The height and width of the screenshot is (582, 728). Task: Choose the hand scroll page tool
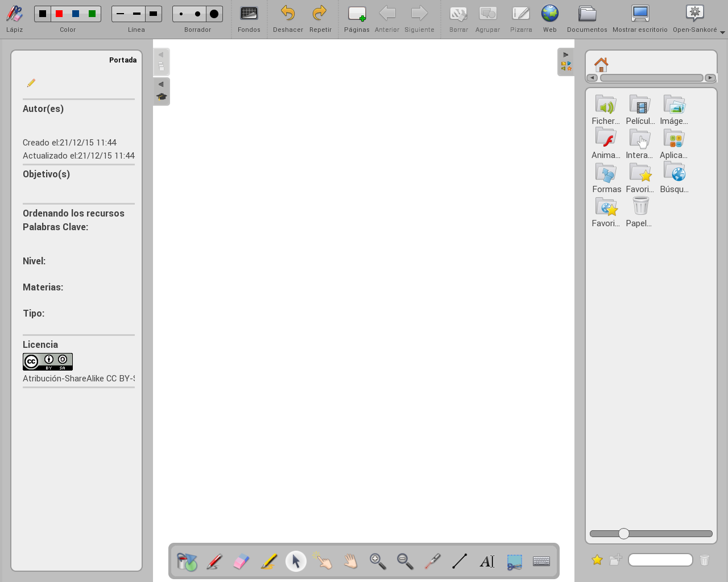[350, 562]
